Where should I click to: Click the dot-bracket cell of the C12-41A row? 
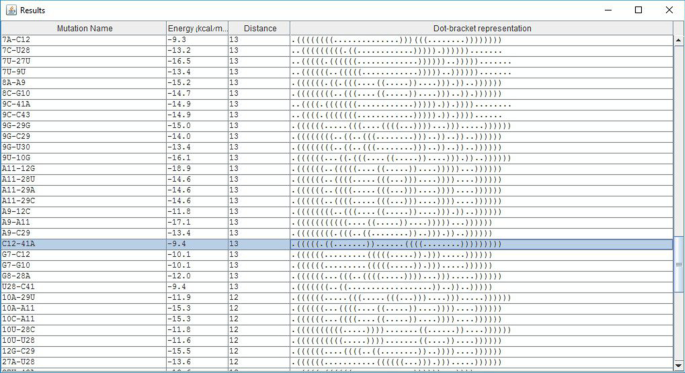tap(481, 244)
